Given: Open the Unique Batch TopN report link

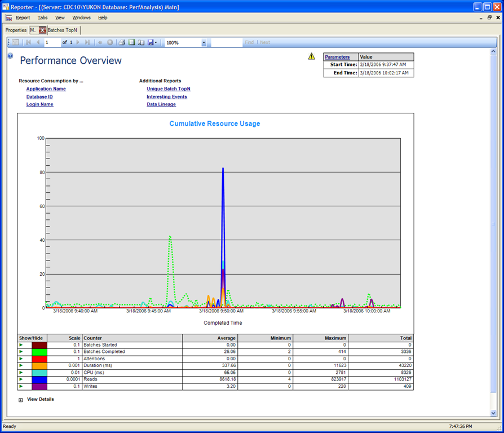Looking at the screenshot, I should (168, 89).
